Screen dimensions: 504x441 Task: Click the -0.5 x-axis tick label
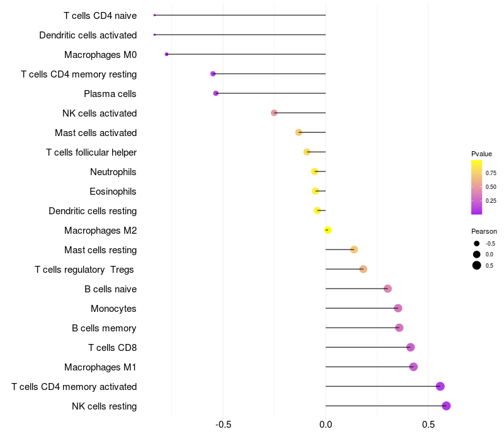click(224, 425)
